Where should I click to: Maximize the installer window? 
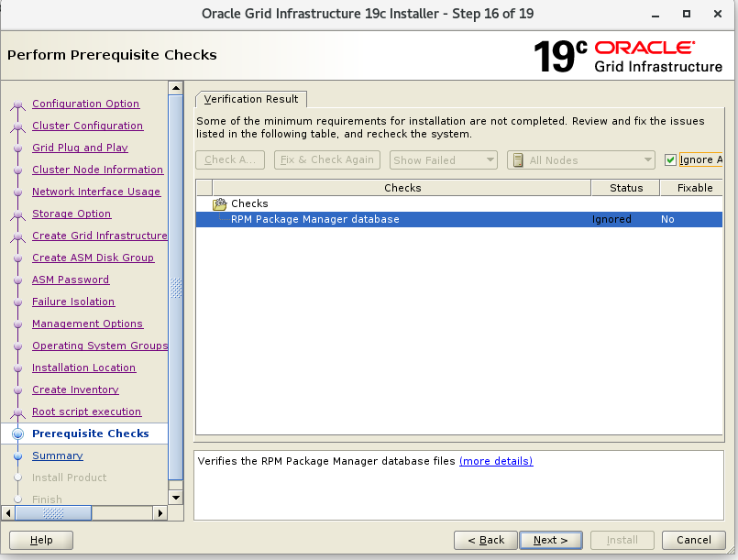click(687, 14)
